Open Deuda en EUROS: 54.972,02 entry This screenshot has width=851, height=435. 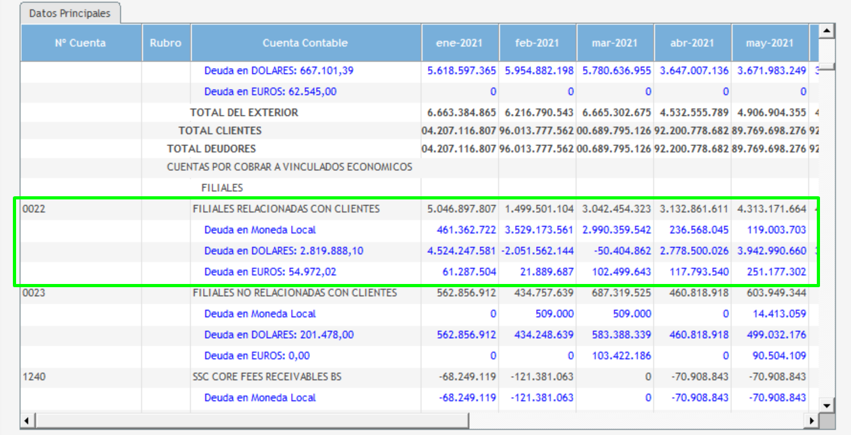pos(270,272)
